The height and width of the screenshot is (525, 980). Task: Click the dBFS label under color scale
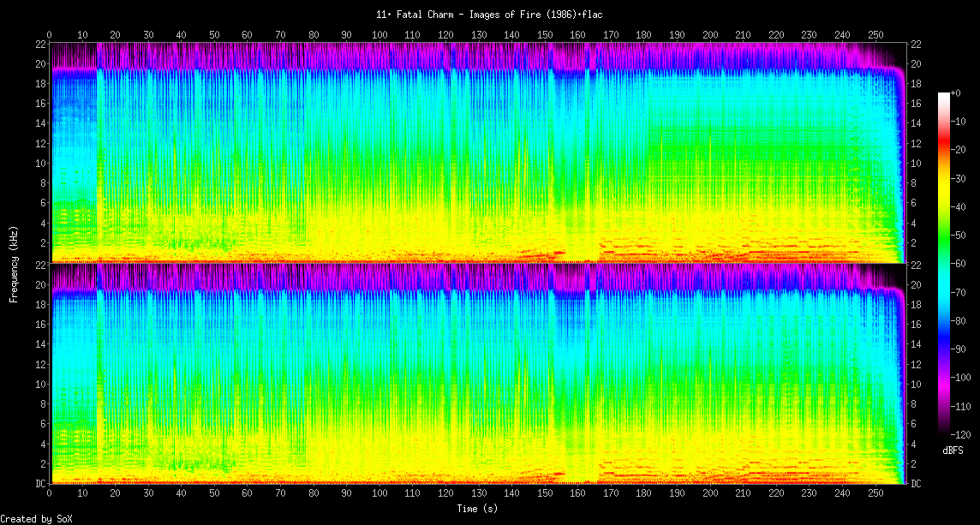pyautogui.click(x=954, y=450)
